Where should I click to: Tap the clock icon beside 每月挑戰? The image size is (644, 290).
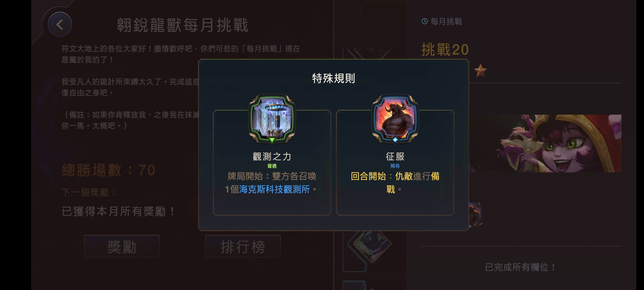coord(425,21)
